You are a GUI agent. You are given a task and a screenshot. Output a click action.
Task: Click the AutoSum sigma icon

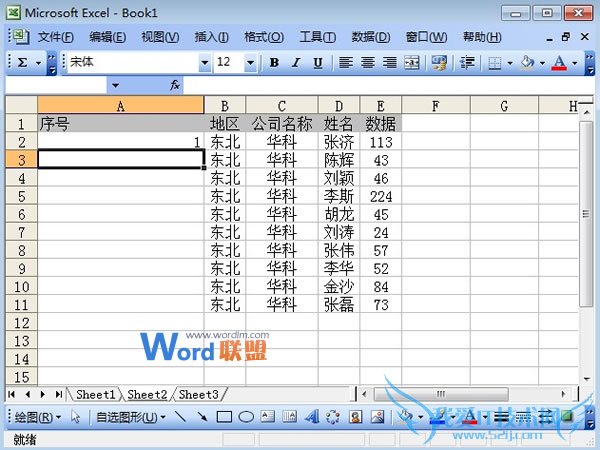point(23,62)
